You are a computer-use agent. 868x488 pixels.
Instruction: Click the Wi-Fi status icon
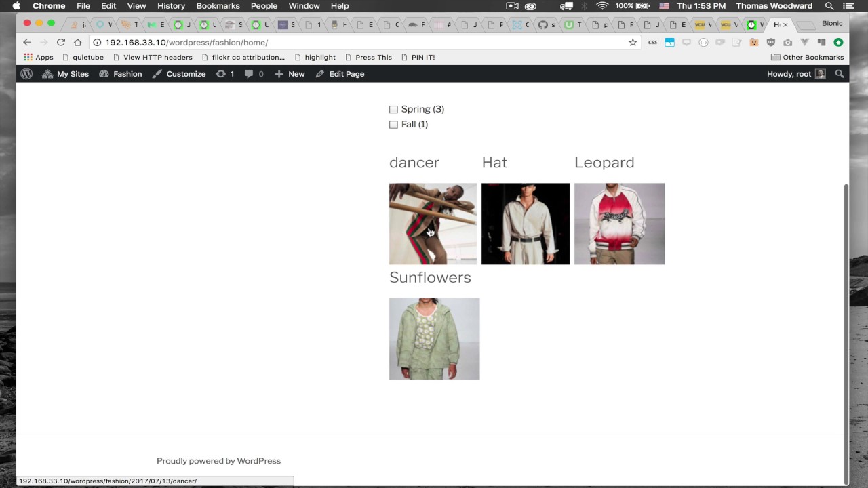[x=602, y=6]
